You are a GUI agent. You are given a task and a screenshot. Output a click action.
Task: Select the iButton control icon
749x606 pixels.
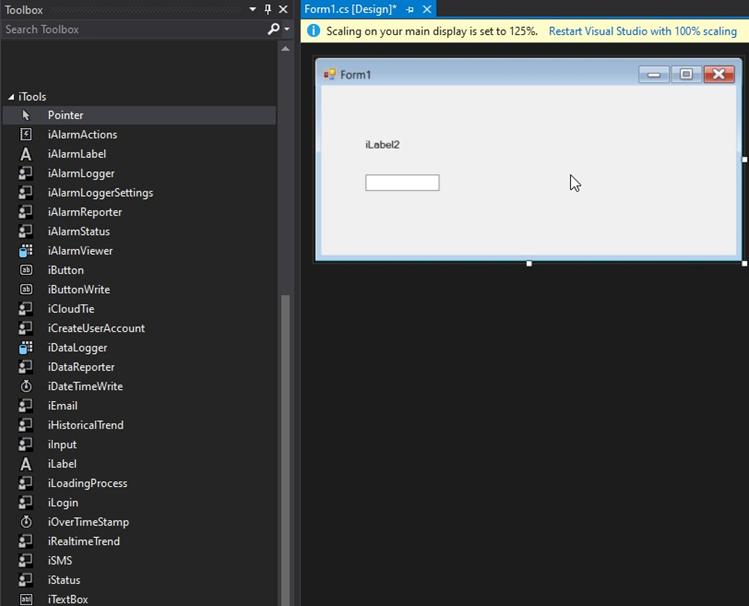click(26, 270)
